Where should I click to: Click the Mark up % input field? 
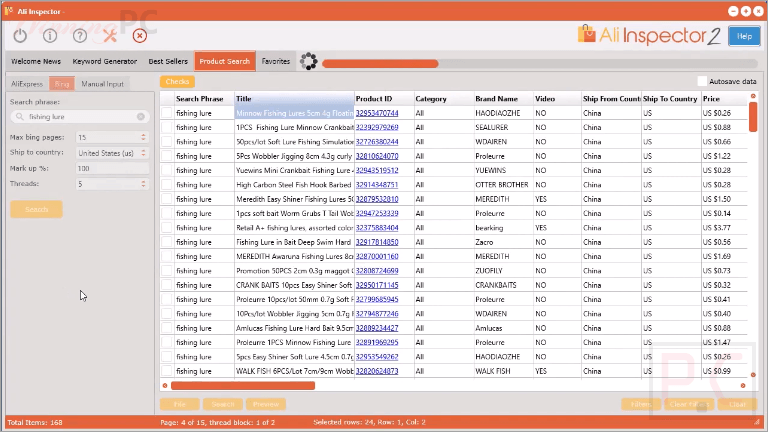(112, 168)
